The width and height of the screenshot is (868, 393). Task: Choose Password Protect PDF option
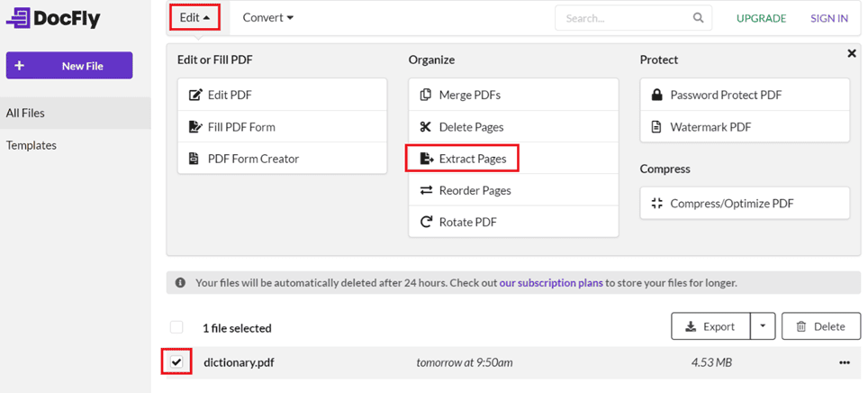[745, 95]
